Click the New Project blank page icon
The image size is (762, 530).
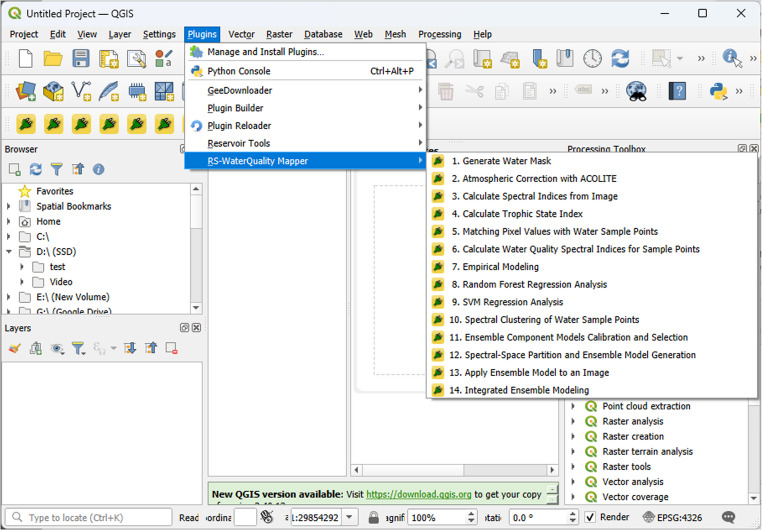click(x=25, y=58)
